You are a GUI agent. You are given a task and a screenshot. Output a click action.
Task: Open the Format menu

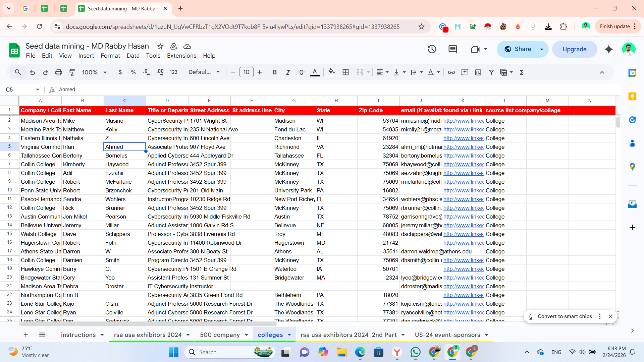pyautogui.click(x=110, y=56)
